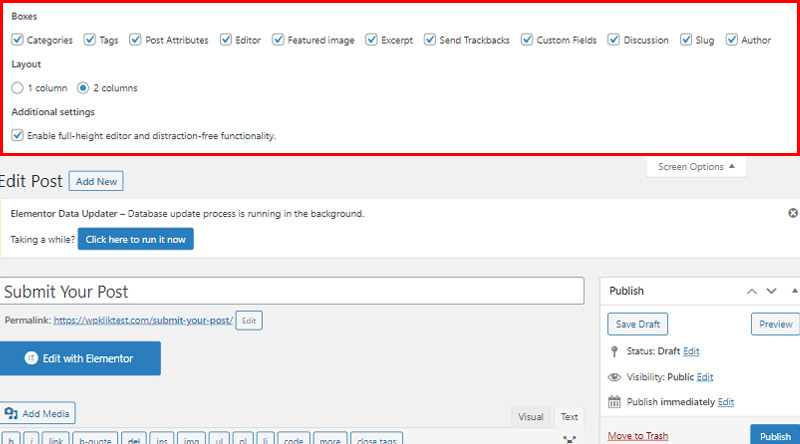Open the wpkliktest.com permalink
Viewport: 800px width, 444px height.
point(143,320)
